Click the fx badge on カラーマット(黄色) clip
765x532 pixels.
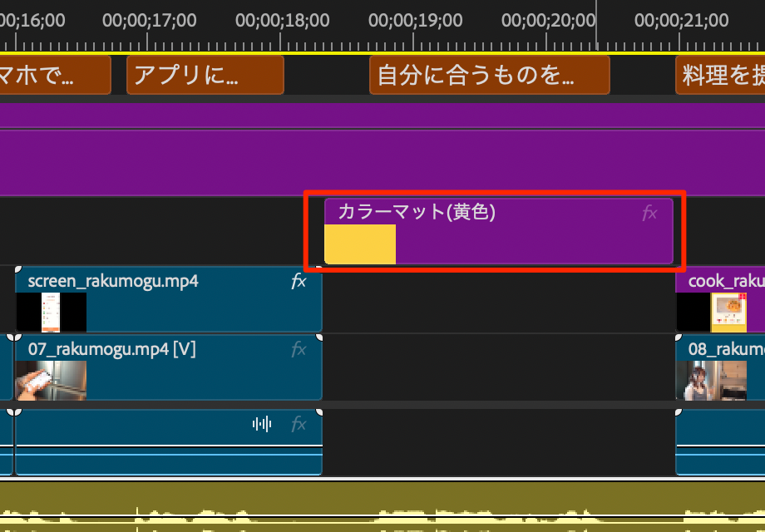(649, 214)
